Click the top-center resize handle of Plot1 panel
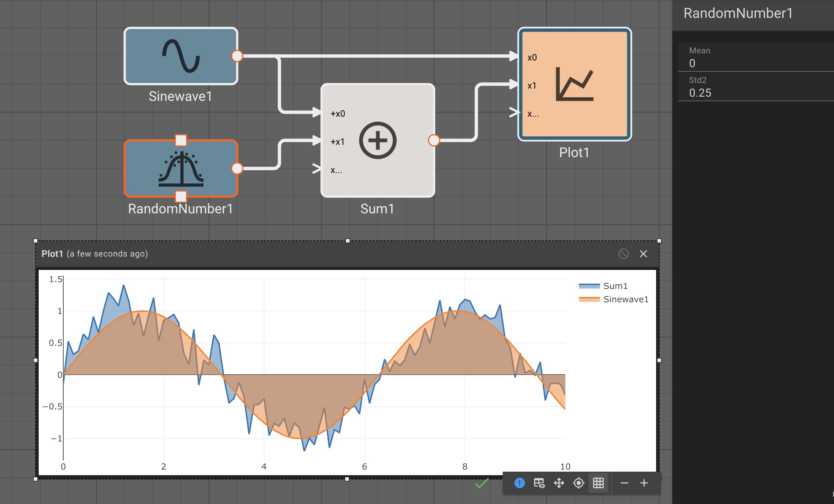This screenshot has height=504, width=834. [347, 241]
